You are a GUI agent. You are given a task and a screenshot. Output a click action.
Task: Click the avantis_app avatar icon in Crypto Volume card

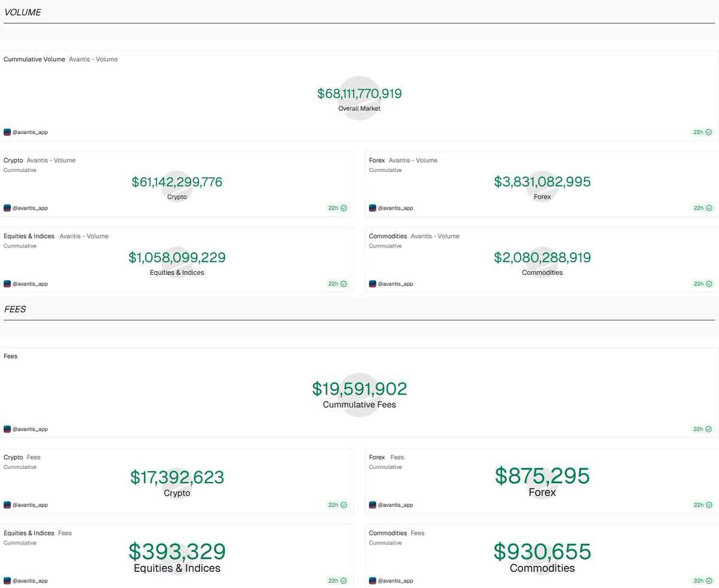pyautogui.click(x=7, y=208)
